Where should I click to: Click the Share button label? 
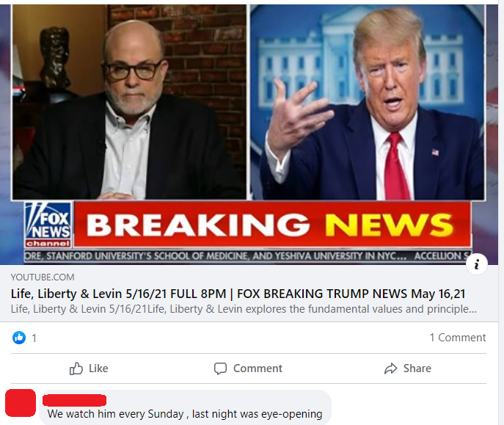[x=417, y=368]
